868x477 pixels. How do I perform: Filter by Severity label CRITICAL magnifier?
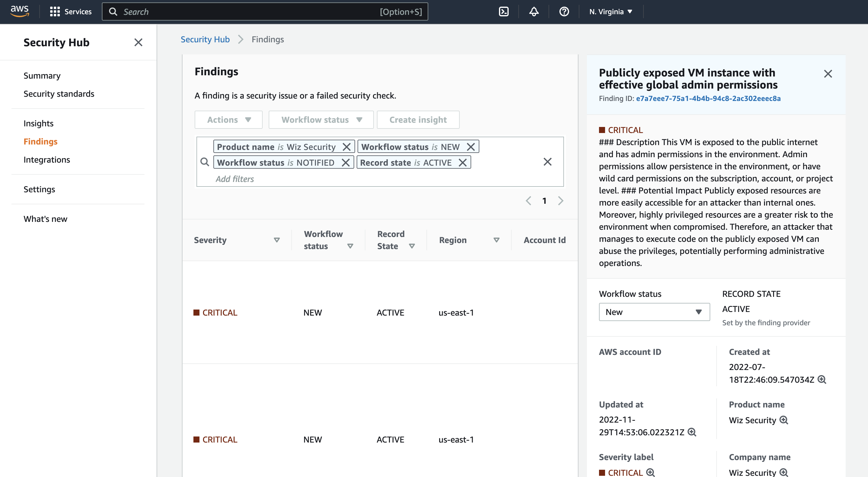(650, 473)
